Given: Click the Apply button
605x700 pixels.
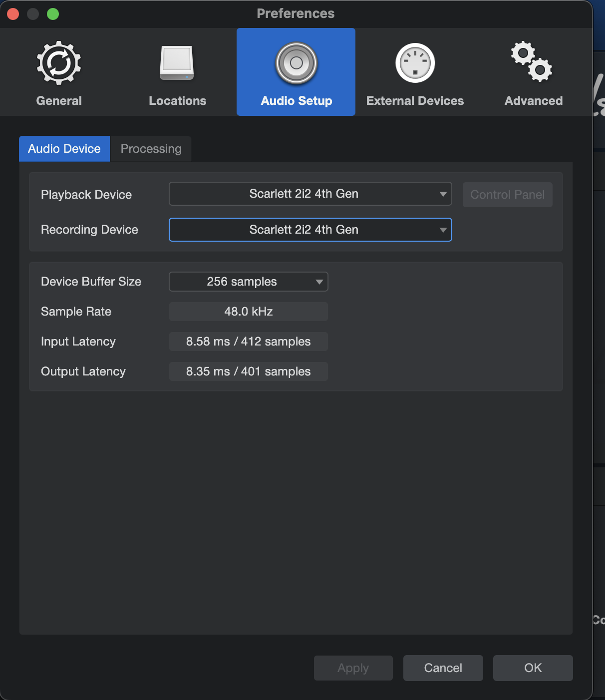Looking at the screenshot, I should click(353, 668).
